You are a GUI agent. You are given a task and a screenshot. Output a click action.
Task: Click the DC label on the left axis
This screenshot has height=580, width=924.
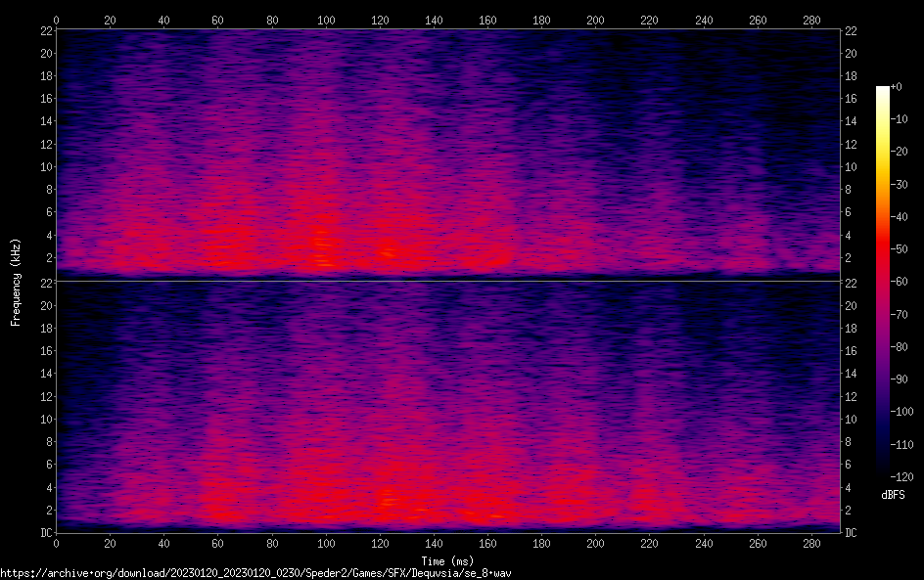pos(44,532)
